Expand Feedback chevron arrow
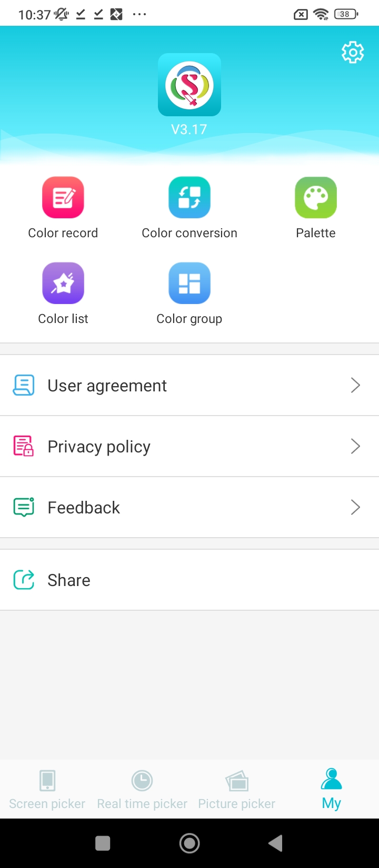 tap(355, 507)
